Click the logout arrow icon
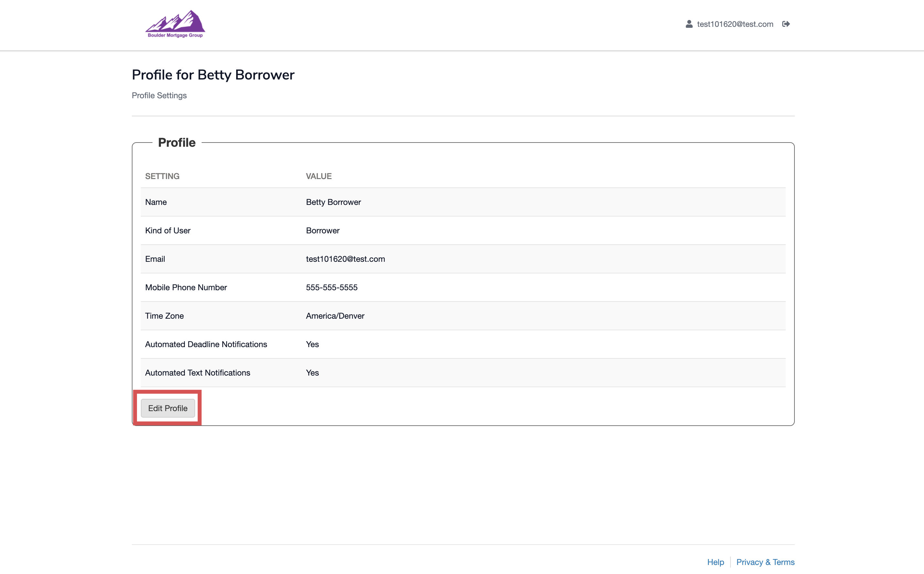 point(786,24)
